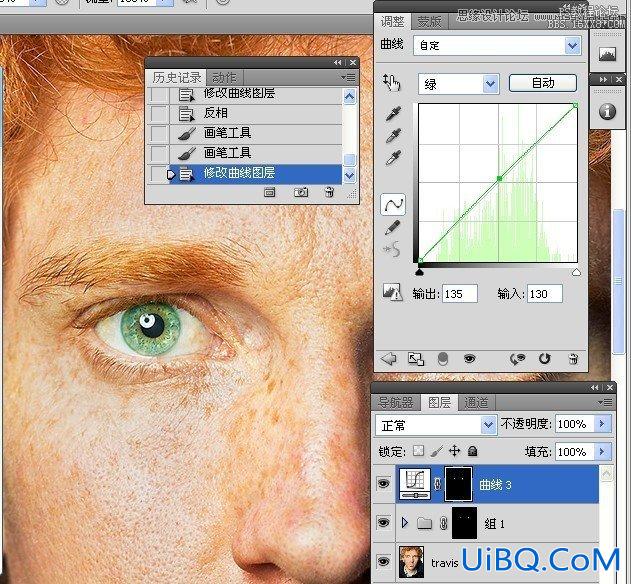This screenshot has height=584, width=631.
Task: Pick the black point eyedropper in Curves
Action: click(x=393, y=113)
